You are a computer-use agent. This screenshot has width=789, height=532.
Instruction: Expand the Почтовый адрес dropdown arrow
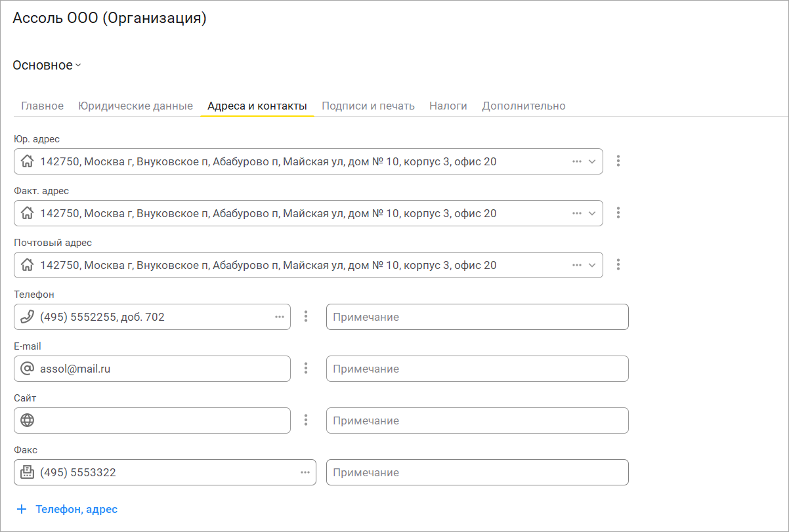[x=592, y=265]
